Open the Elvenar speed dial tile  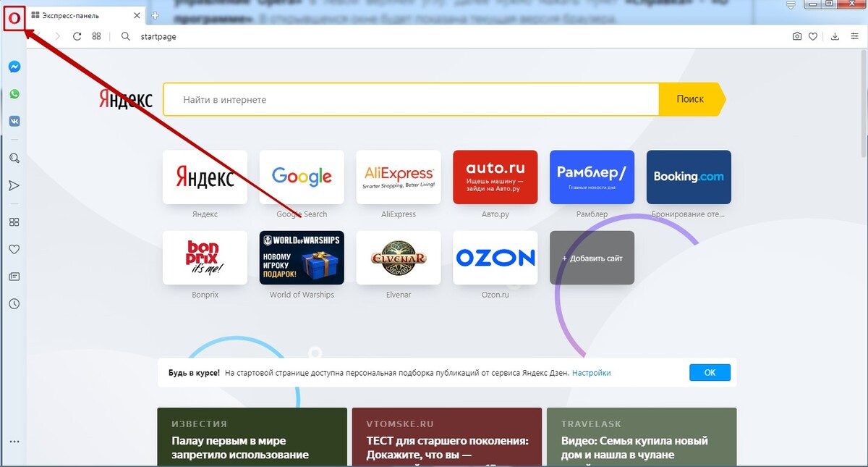399,258
